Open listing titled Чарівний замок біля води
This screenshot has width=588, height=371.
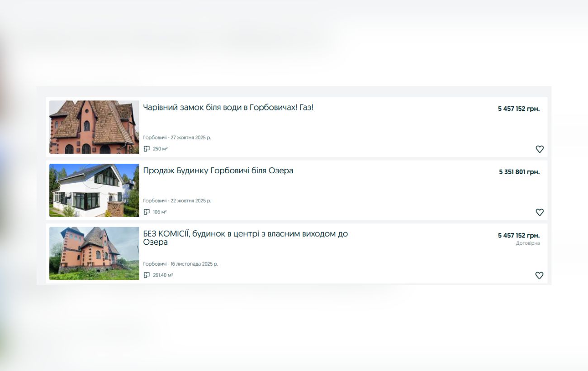point(228,108)
